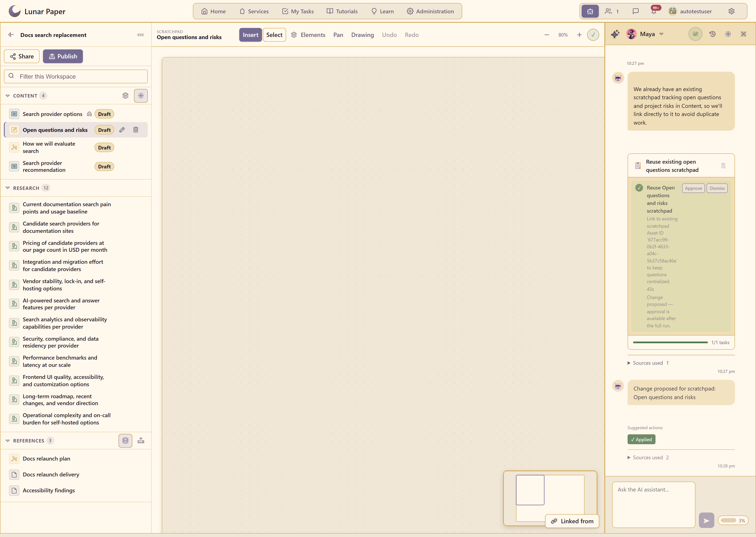Click the upload icon in REFERENCES header
Viewport: 756px width, 537px height.
(141, 440)
